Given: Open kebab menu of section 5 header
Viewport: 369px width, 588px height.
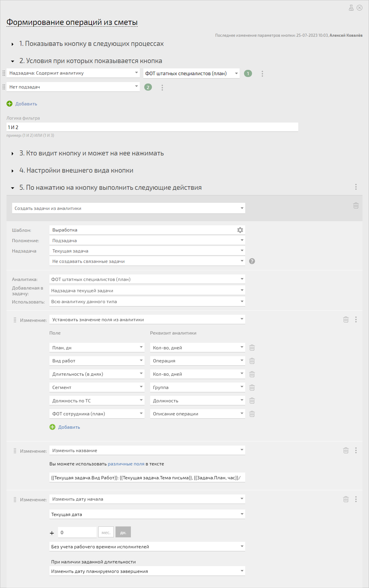Looking at the screenshot, I should coord(356,187).
